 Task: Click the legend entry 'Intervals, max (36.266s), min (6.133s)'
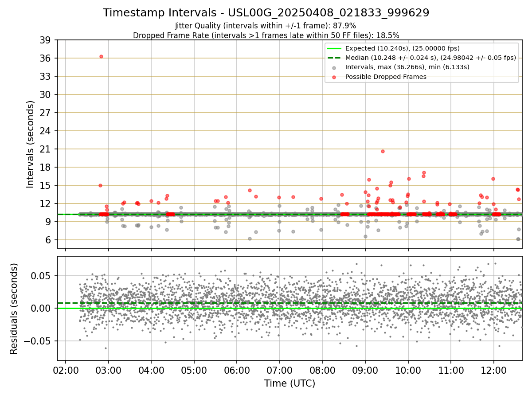[407, 67]
